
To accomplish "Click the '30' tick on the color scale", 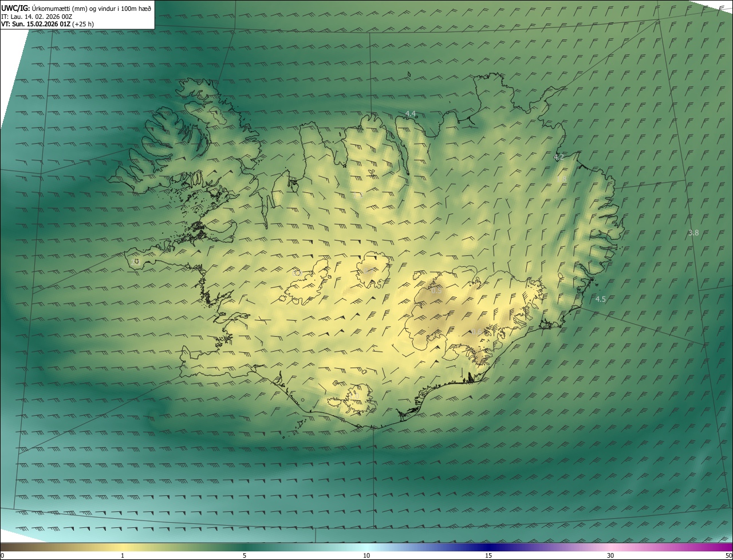I will [x=610, y=555].
